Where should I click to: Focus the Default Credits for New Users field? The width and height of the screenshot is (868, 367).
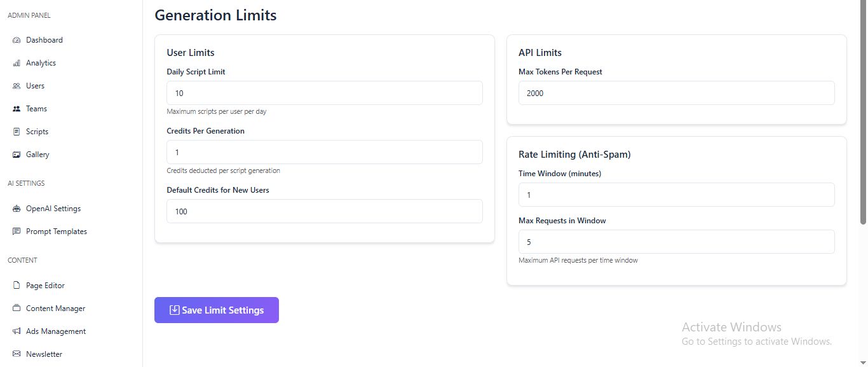324,211
